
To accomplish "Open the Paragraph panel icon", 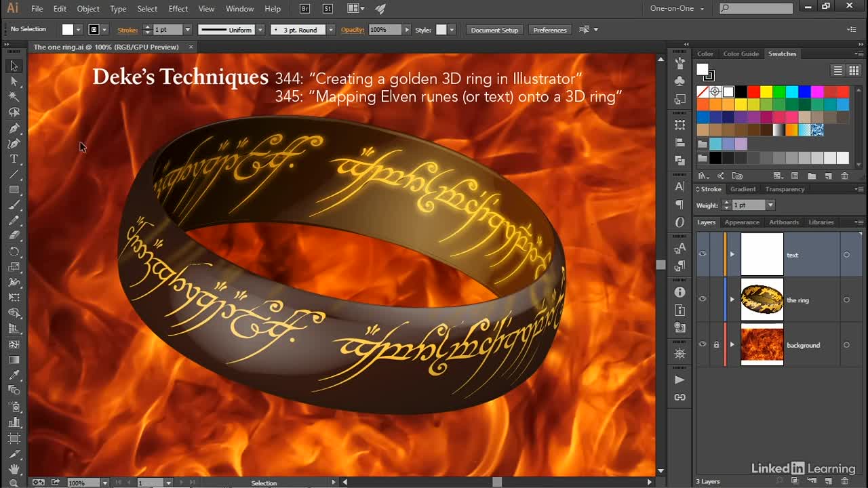I will tap(680, 204).
